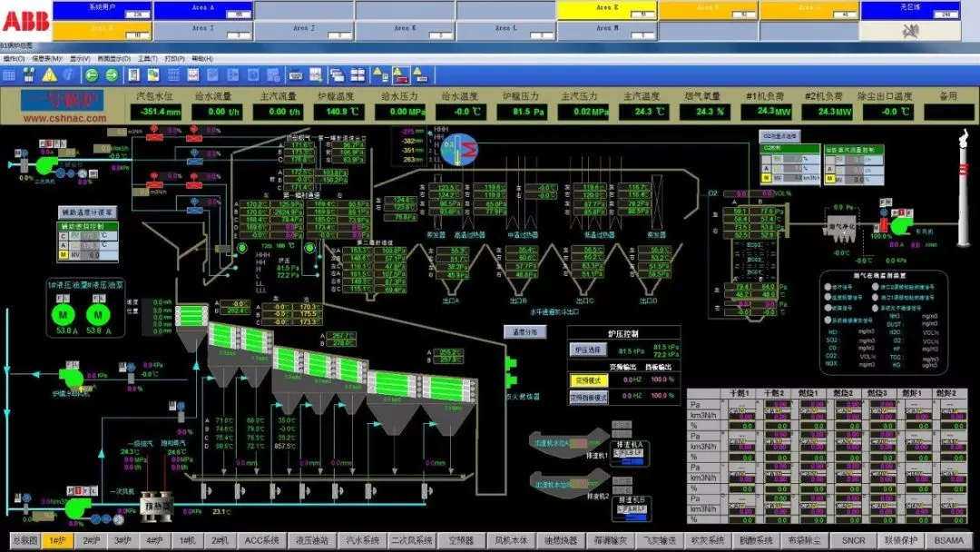Open the 联锁保护 tab

pyautogui.click(x=901, y=540)
